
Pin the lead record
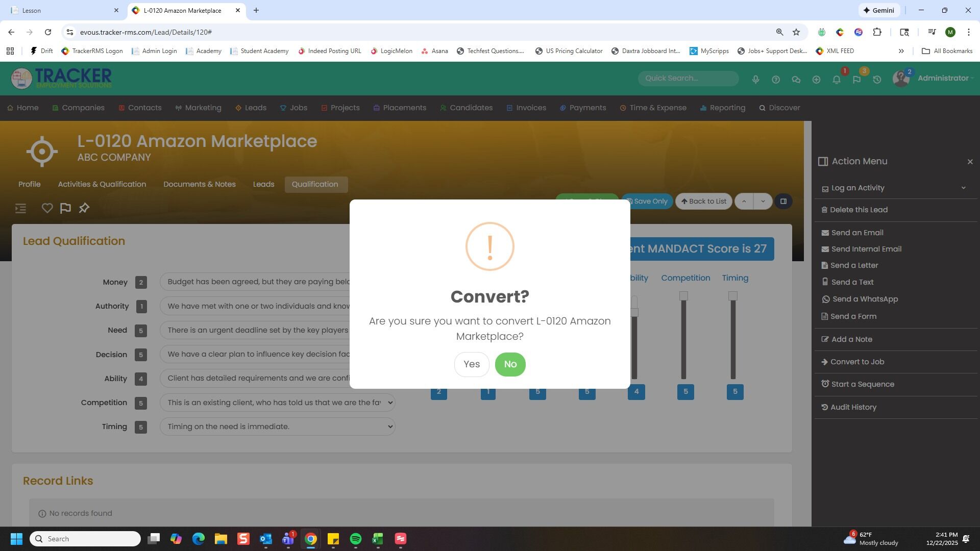point(84,208)
